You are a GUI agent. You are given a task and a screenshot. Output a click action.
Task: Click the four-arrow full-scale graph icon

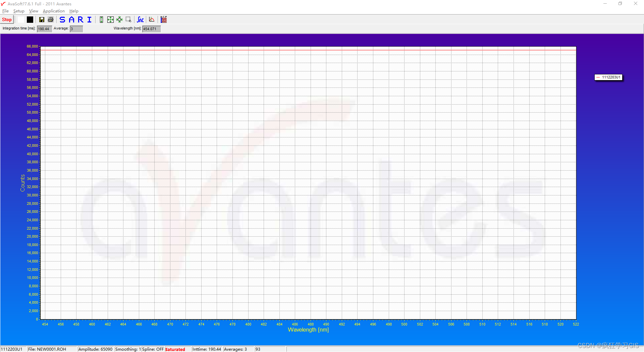point(110,20)
